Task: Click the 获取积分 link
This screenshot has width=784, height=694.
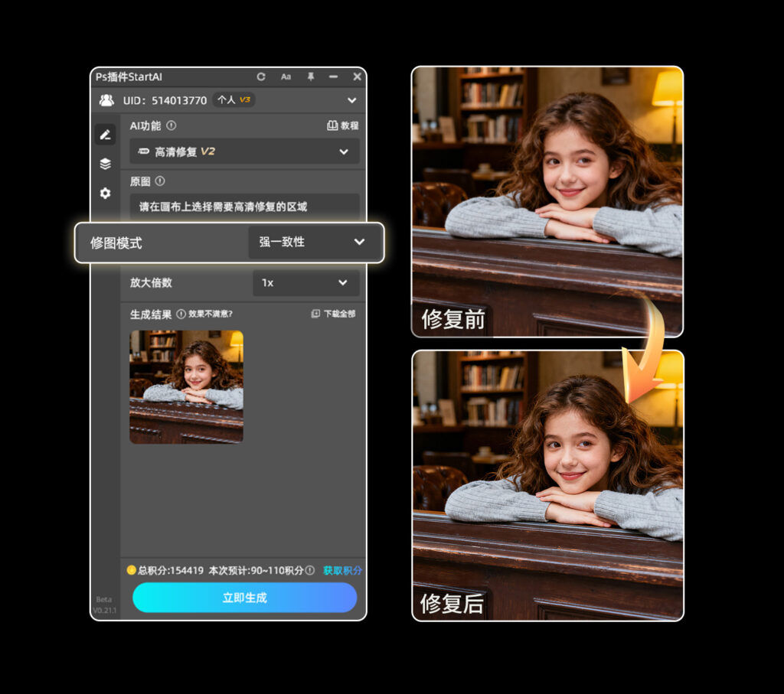Action: point(342,570)
